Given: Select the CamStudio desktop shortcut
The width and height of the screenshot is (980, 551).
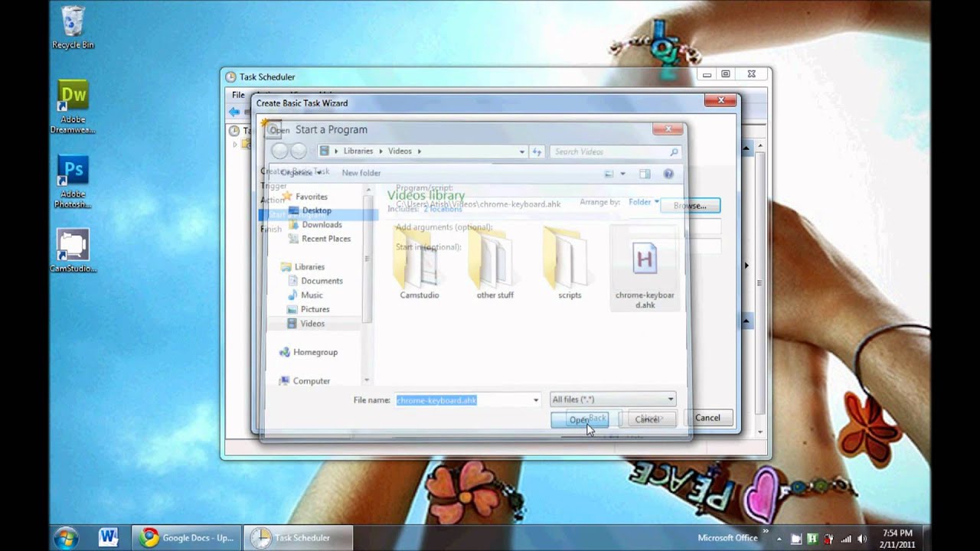Looking at the screenshot, I should tap(73, 250).
